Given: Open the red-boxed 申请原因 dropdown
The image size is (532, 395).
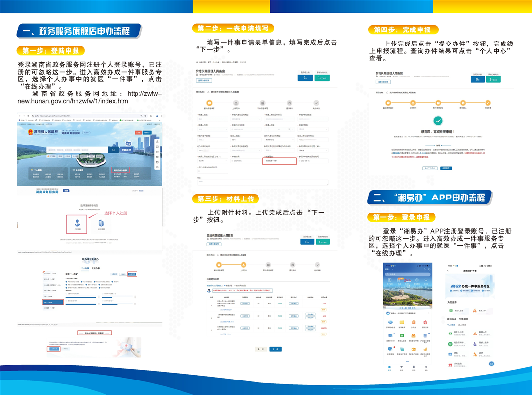Looking at the screenshot, I should 280,161.
